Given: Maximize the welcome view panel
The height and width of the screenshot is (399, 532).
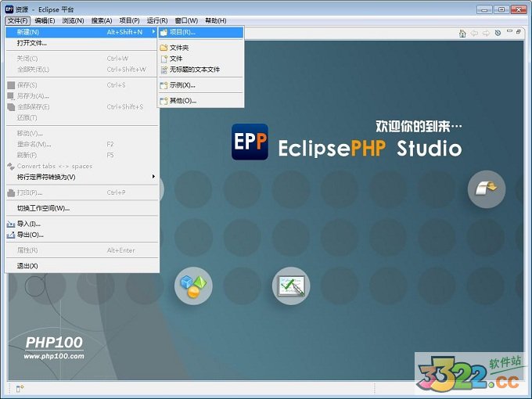Looking at the screenshot, I should [x=519, y=31].
